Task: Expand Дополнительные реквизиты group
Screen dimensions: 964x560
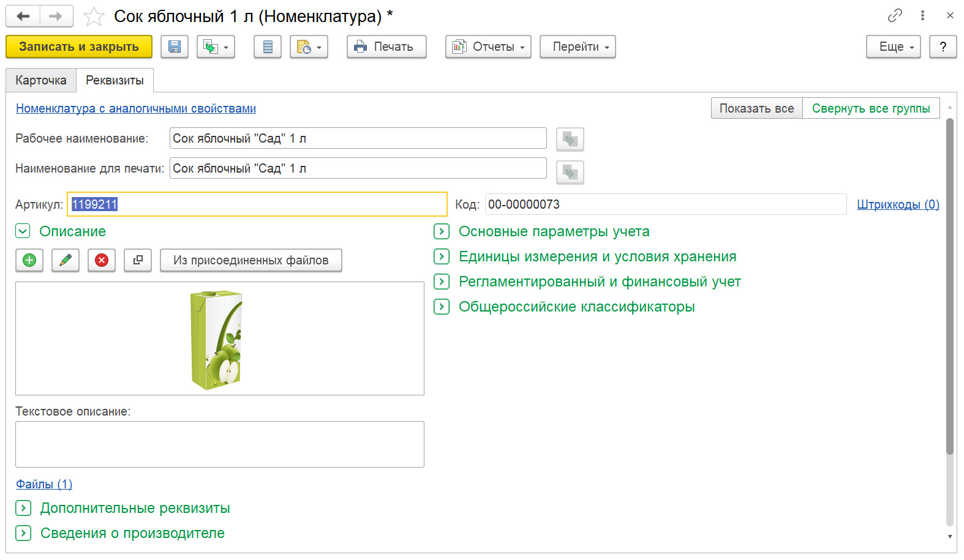Action: [x=23, y=508]
